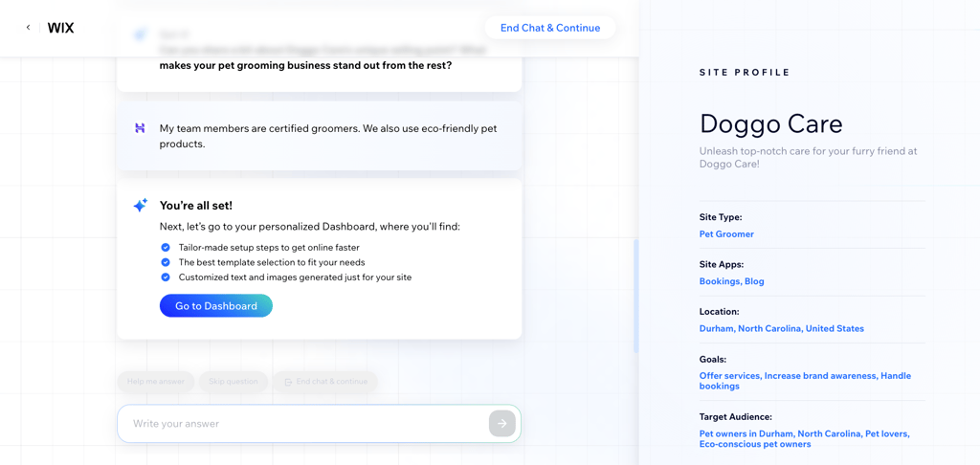The image size is (980, 465).
Task: Click the send arrow button
Action: (502, 424)
